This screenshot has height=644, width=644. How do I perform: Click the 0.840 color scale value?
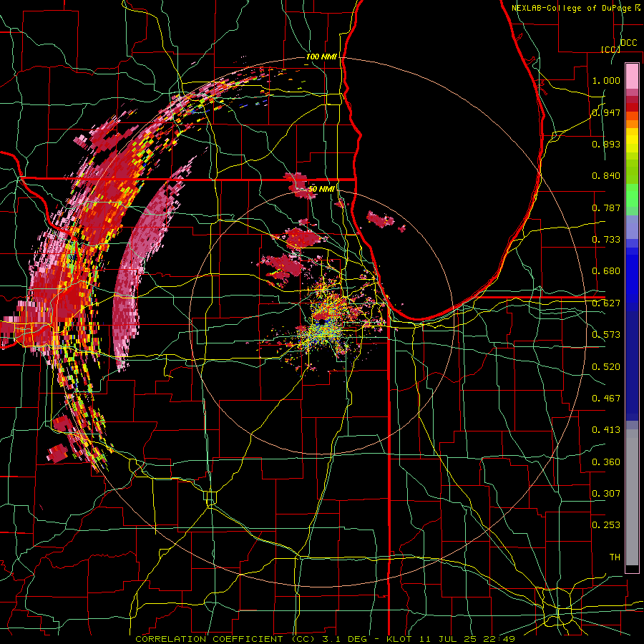tap(606, 176)
